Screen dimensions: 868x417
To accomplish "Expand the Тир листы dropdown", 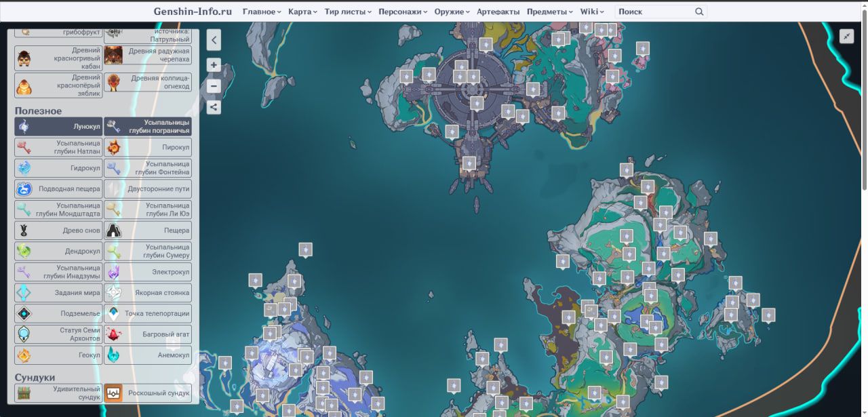I will (348, 12).
